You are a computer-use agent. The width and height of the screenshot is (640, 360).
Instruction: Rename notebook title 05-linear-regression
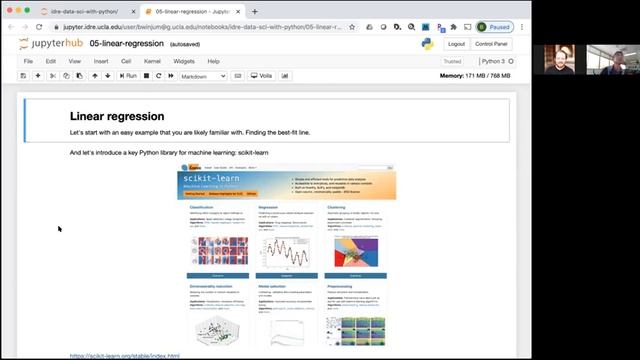127,43
